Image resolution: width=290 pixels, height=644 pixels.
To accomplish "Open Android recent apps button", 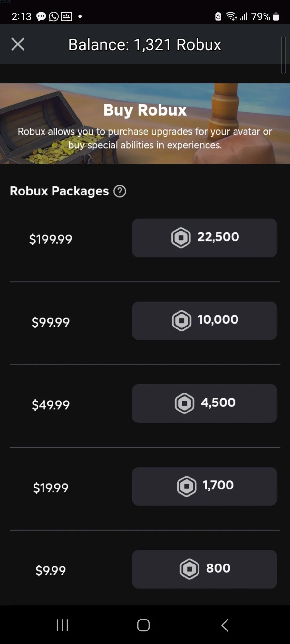I will point(62,625).
